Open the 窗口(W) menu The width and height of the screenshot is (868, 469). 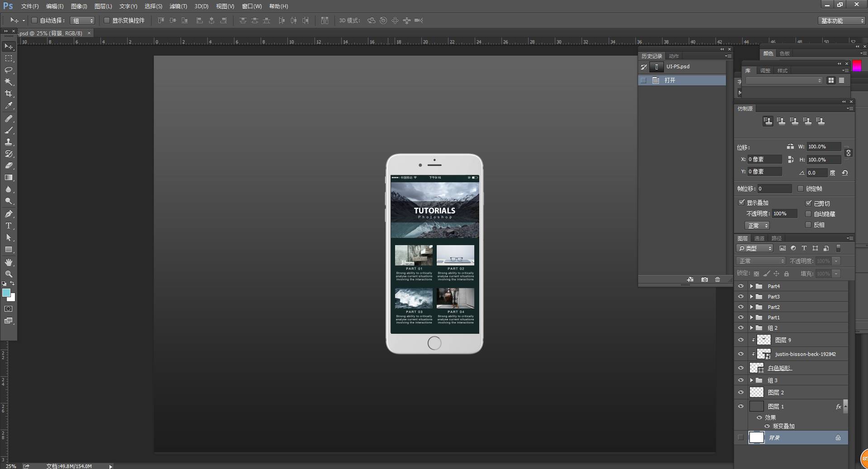252,6
